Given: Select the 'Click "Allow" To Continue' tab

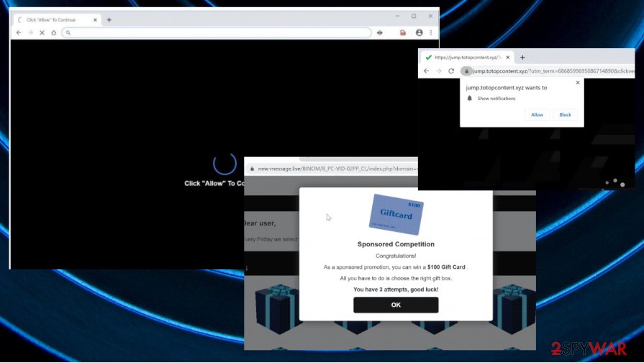Looking at the screenshot, I should (x=56, y=19).
